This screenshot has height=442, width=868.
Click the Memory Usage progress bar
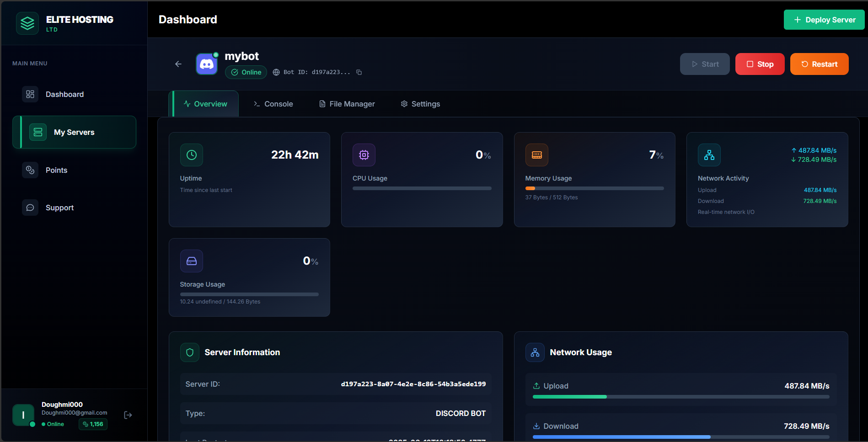(595, 188)
